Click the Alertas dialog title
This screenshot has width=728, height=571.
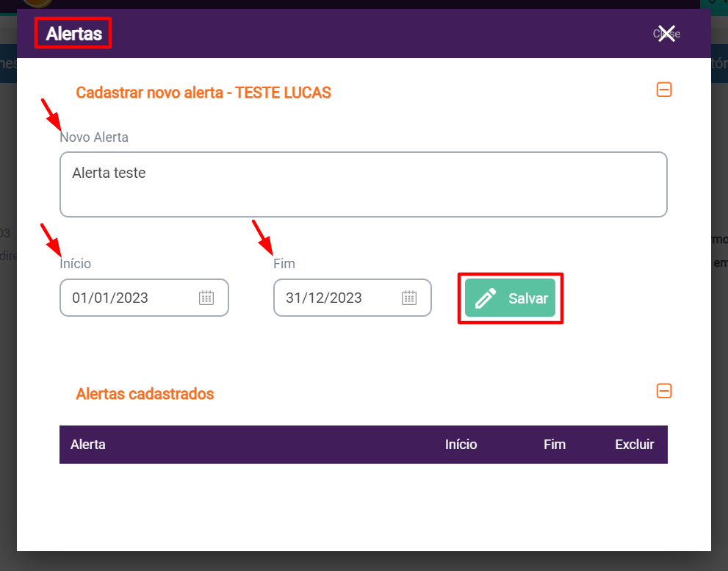tap(73, 34)
